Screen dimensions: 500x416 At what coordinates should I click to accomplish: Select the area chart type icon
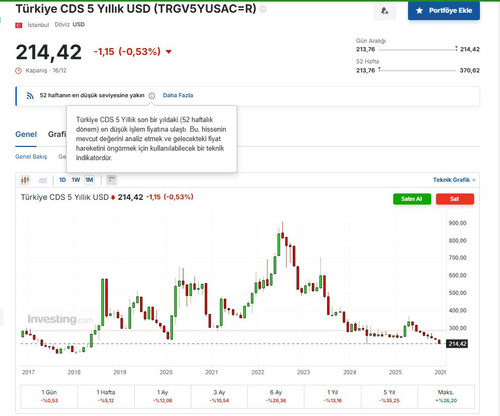click(43, 180)
